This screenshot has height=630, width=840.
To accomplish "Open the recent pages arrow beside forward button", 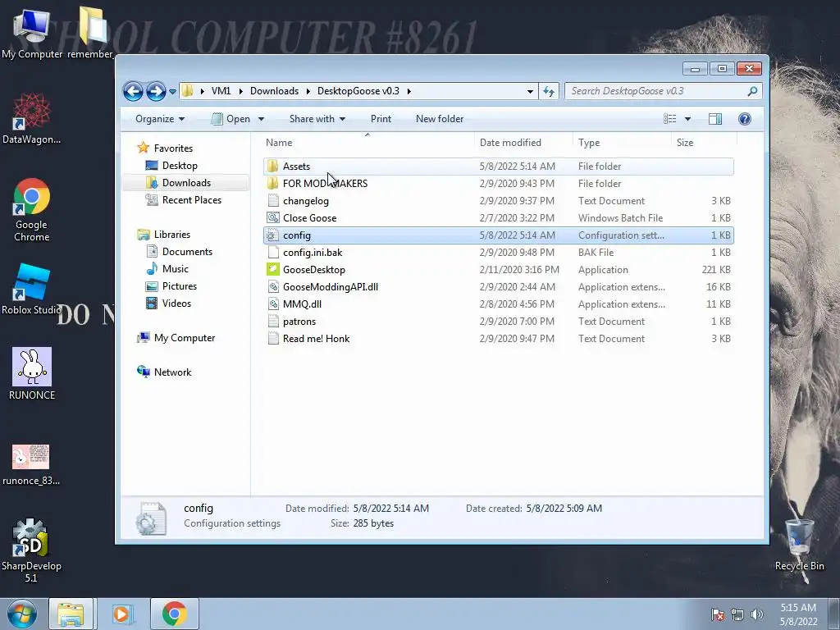I will click(172, 92).
